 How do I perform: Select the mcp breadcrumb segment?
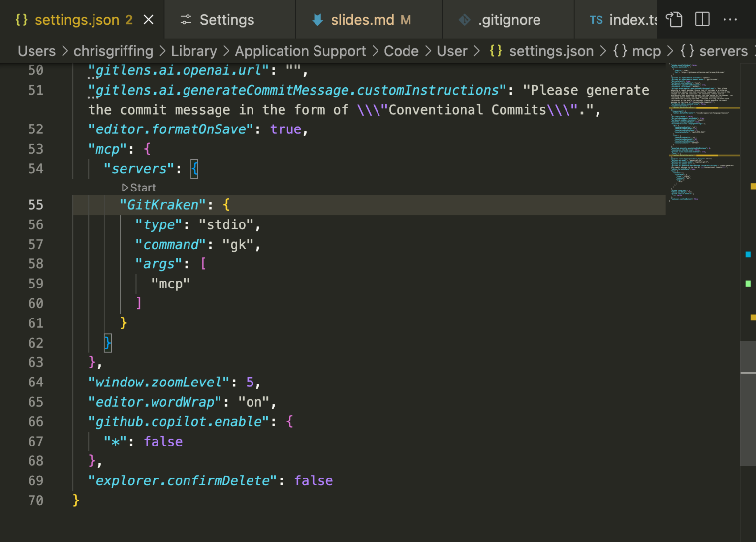point(646,51)
